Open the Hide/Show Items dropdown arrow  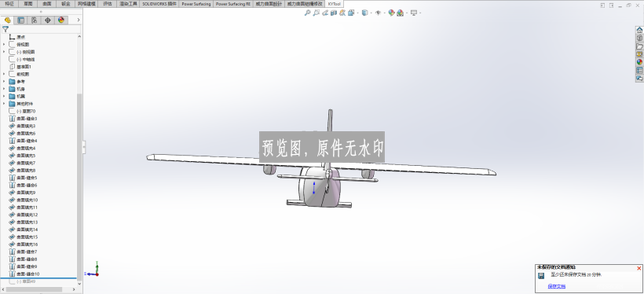[x=385, y=13]
